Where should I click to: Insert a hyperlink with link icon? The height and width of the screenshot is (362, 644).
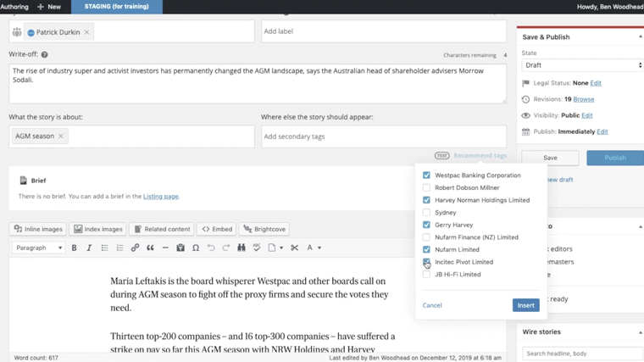pyautogui.click(x=135, y=248)
